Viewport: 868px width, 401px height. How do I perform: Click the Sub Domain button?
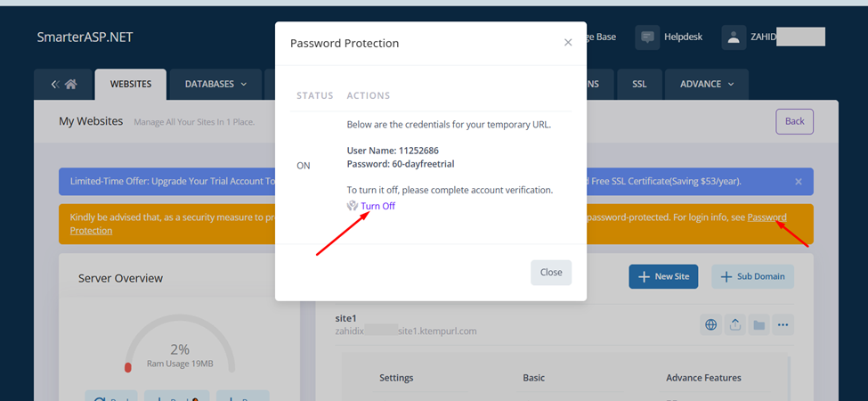(x=752, y=276)
